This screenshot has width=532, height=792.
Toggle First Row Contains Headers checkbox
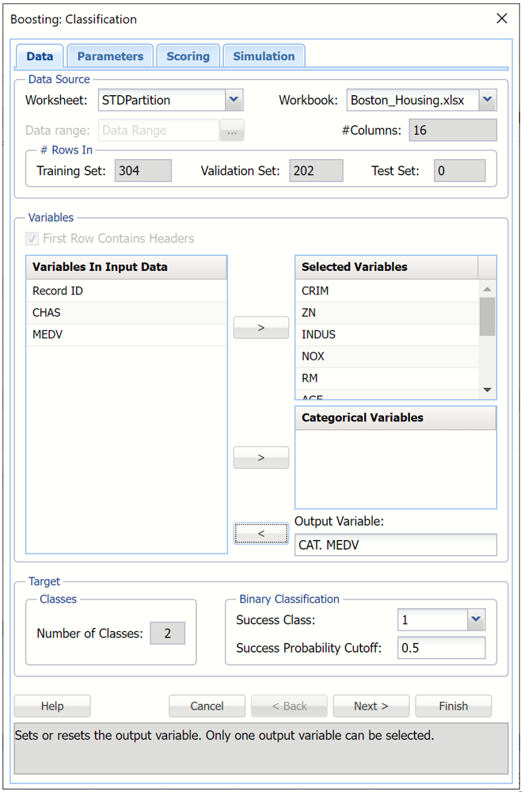[32, 238]
